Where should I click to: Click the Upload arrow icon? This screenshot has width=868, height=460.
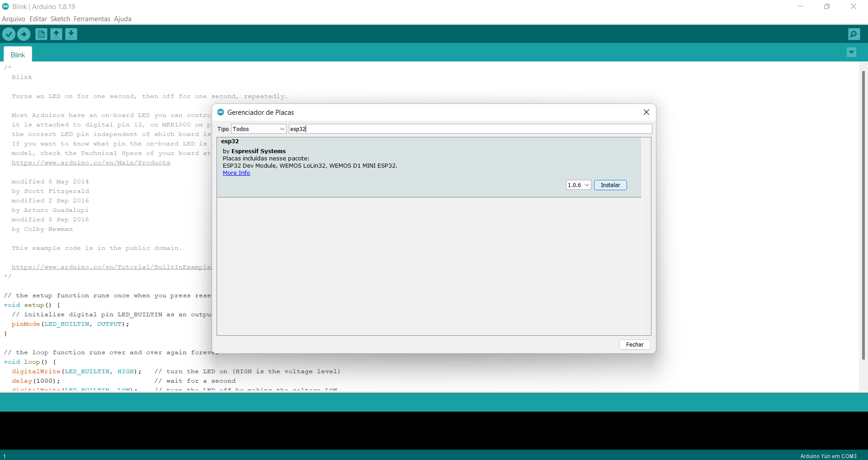coord(24,34)
